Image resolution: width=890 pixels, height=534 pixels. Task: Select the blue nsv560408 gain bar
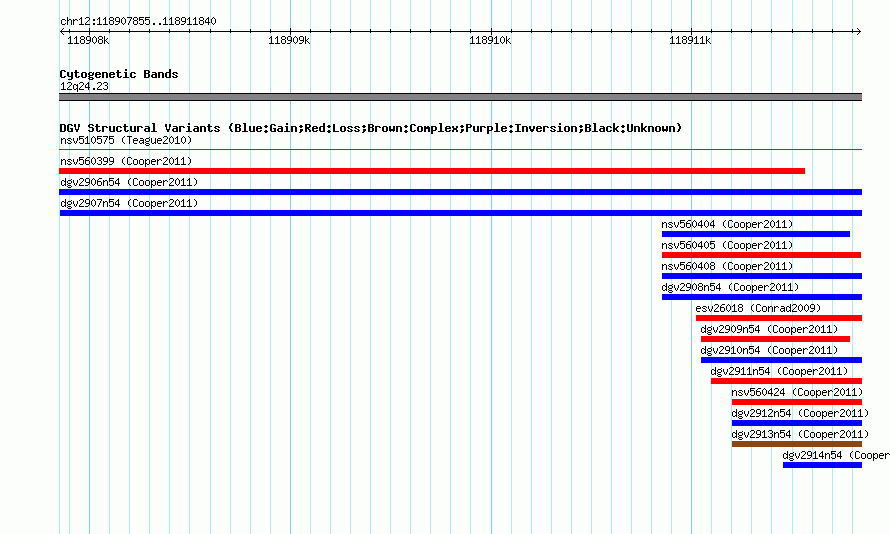[762, 276]
